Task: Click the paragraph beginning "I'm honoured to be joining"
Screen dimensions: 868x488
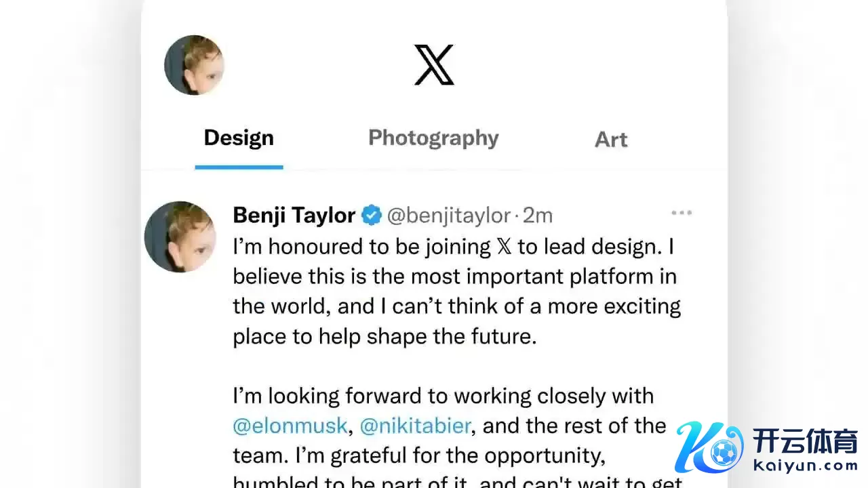Action: coord(454,291)
